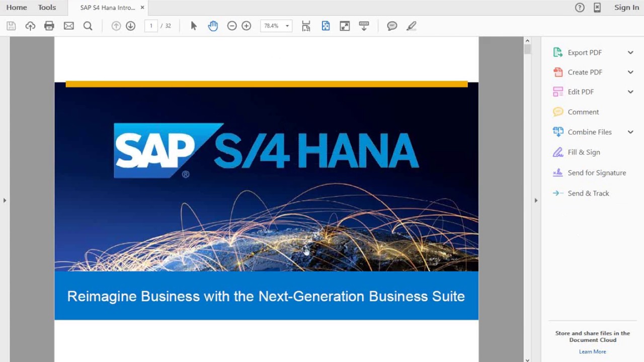Click the Save file icon

[11, 26]
